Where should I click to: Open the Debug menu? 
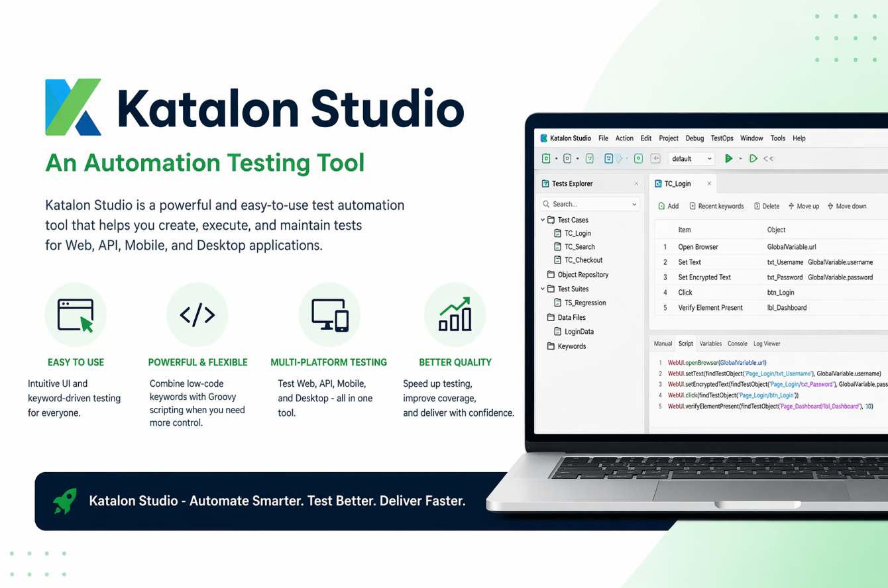694,138
